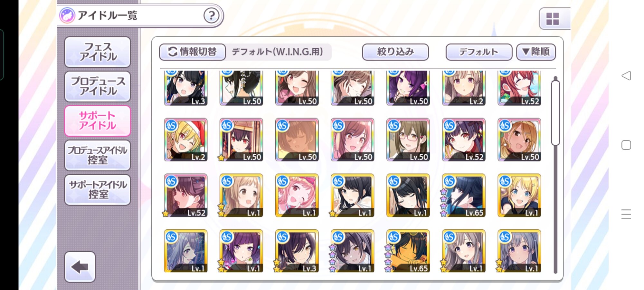This screenshot has width=644, height=290.
Task: Switch to フェスアイドル tab
Action: (98, 52)
